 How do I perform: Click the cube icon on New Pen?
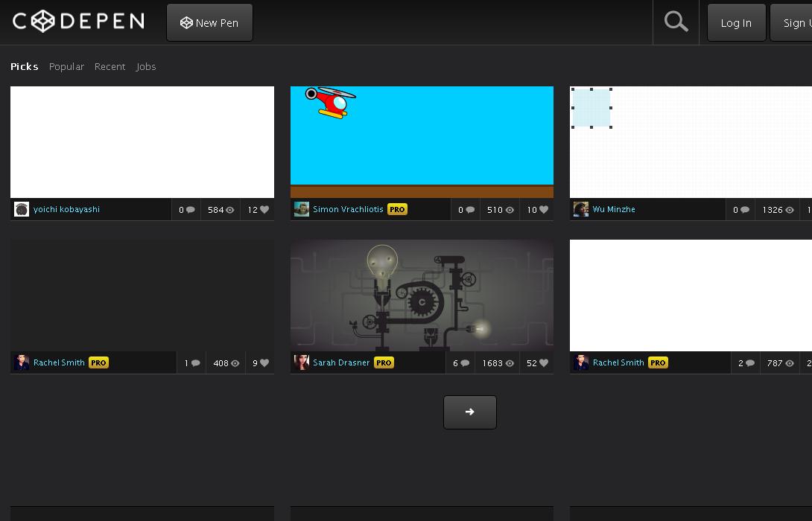pyautogui.click(x=186, y=22)
